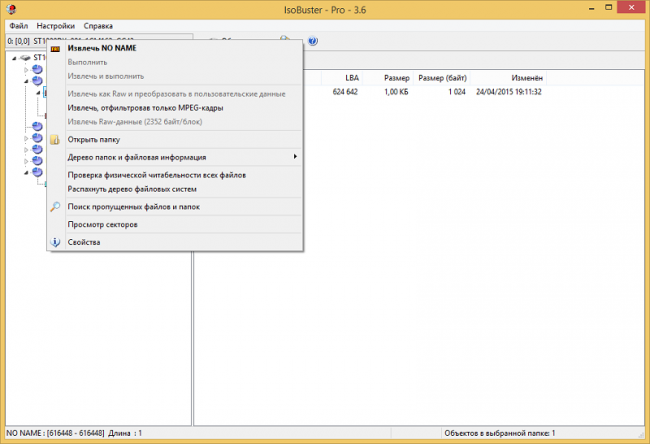
Task: Expand the first partition under ST1 drive
Action: 26,70
